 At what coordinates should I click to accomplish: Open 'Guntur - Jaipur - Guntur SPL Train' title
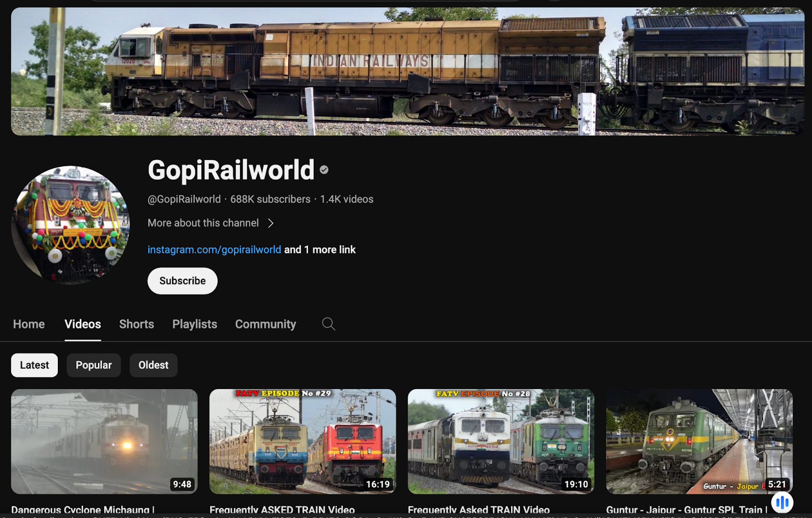687,510
